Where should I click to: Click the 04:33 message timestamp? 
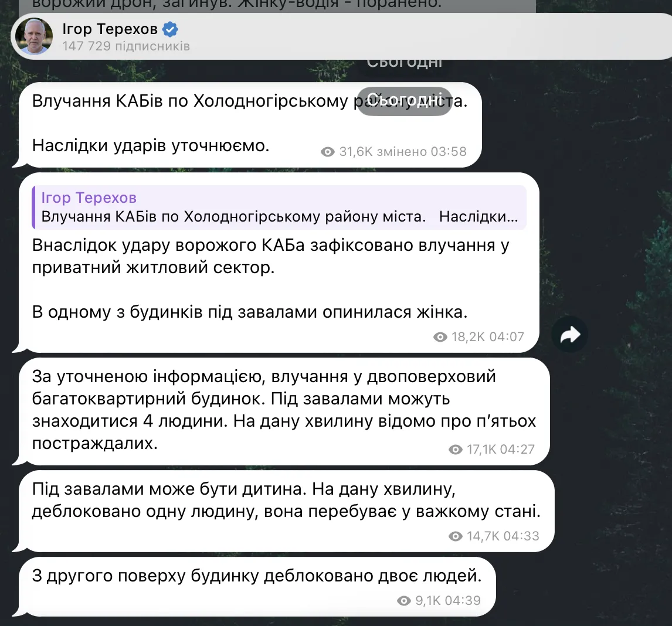521,536
